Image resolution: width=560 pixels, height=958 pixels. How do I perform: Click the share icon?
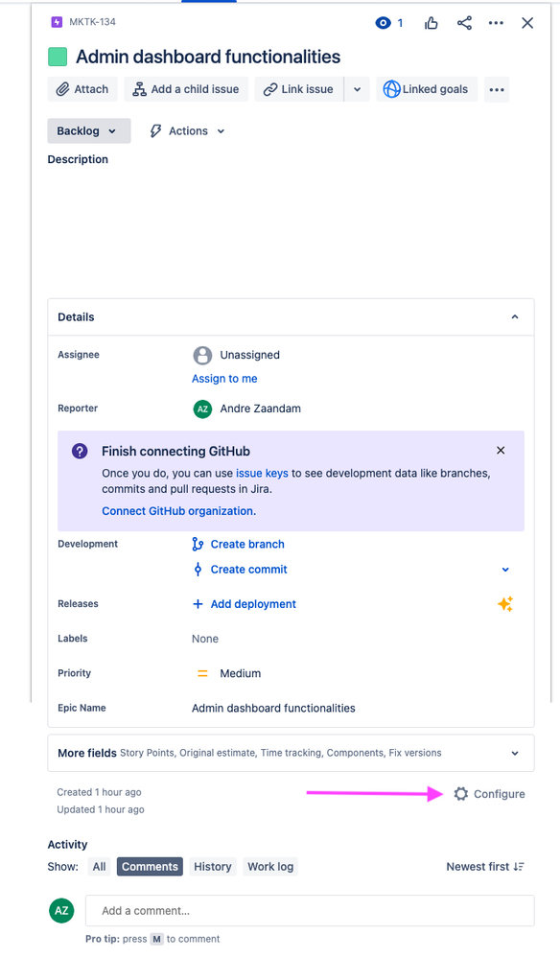click(x=464, y=23)
